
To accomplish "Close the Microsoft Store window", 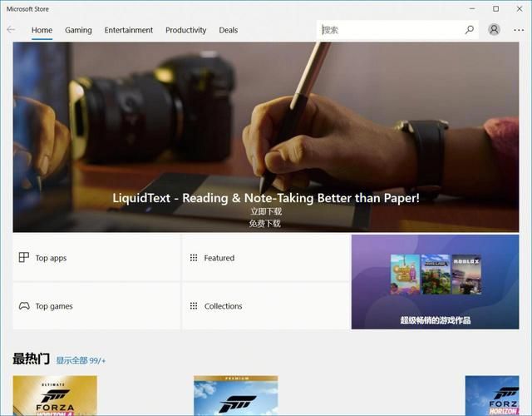I will 520,9.
